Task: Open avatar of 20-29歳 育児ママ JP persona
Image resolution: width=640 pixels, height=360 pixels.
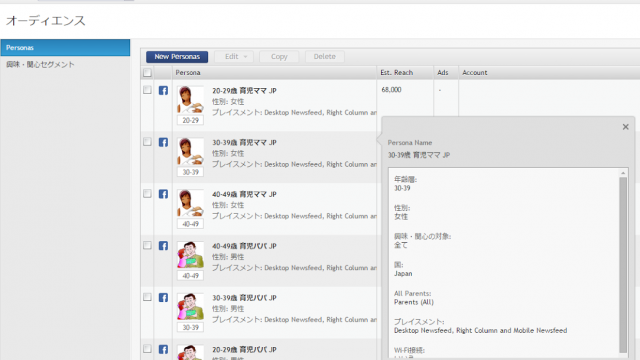Action: click(190, 100)
